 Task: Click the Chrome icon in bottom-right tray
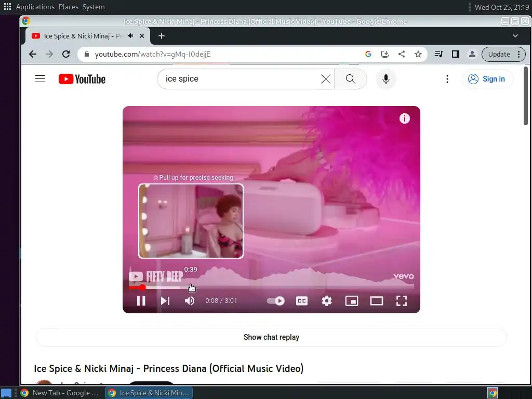pyautogui.click(x=493, y=393)
